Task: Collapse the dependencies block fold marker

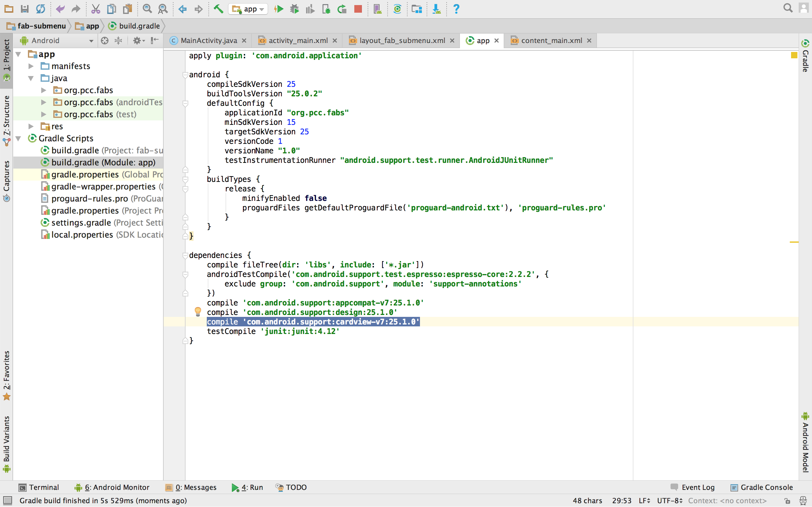Action: (185, 255)
